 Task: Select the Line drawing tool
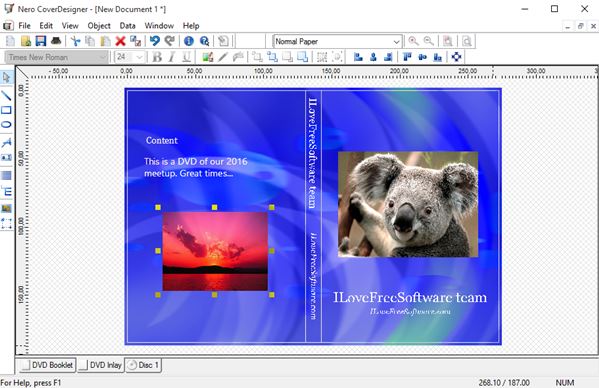(6, 95)
